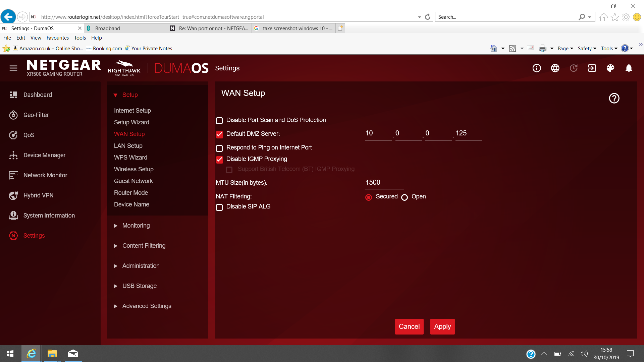Open the Device Manager icon
Viewport: 644px width, 362px height.
tap(13, 155)
